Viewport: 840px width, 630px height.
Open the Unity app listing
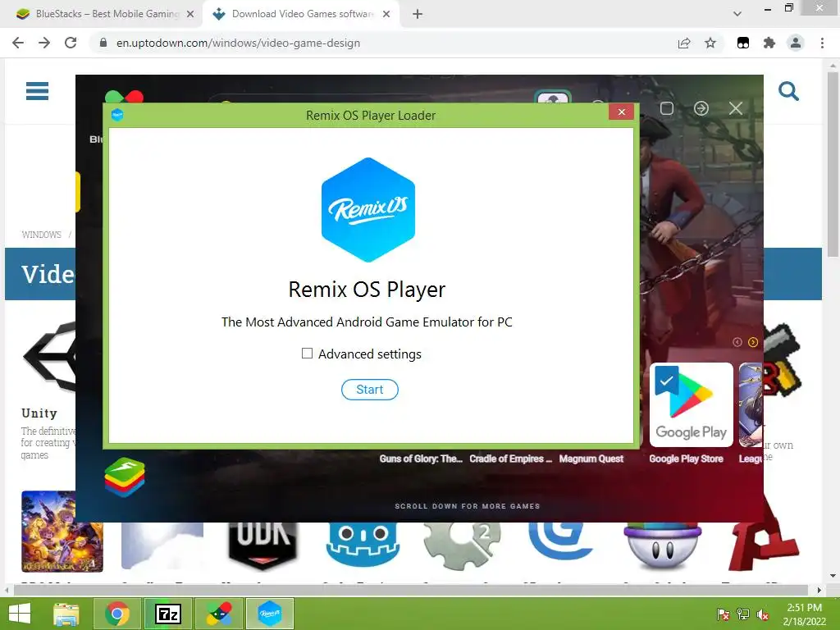[39, 413]
